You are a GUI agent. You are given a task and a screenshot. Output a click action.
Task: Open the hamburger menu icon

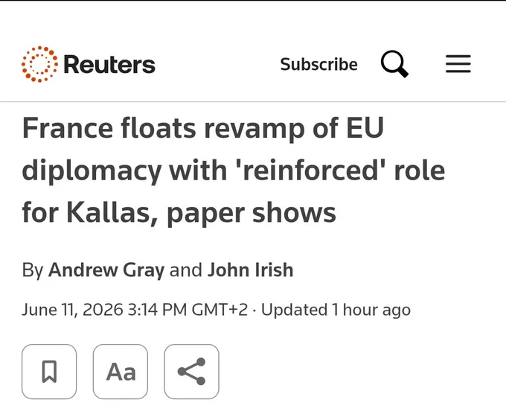[x=458, y=64]
